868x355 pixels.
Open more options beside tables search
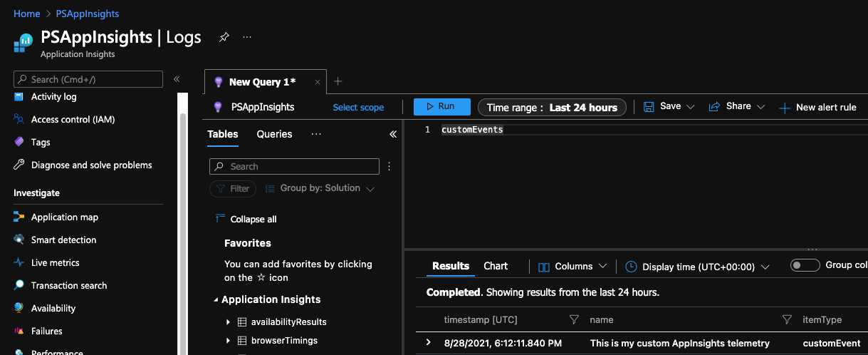(x=389, y=167)
